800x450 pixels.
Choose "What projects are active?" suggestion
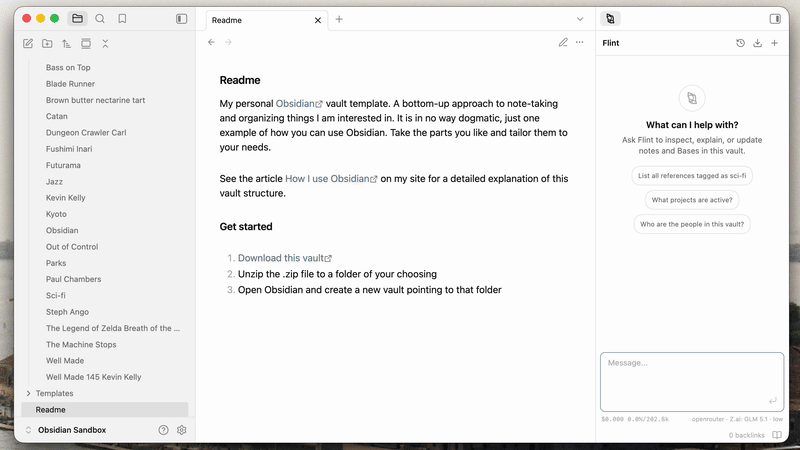pos(692,200)
